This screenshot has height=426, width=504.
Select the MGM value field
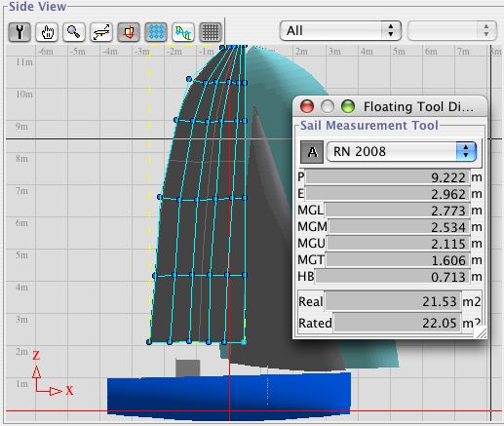399,227
